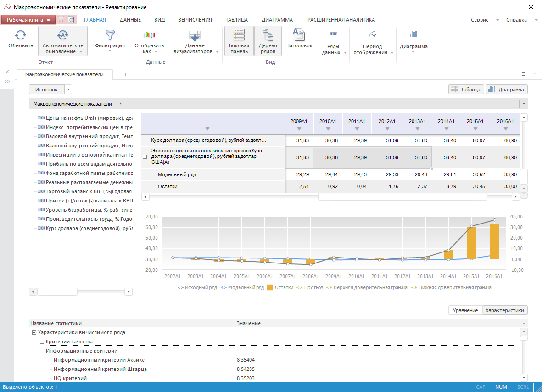The image size is (542, 392).
Task: Click the Уравнение button
Action: [x=465, y=310]
